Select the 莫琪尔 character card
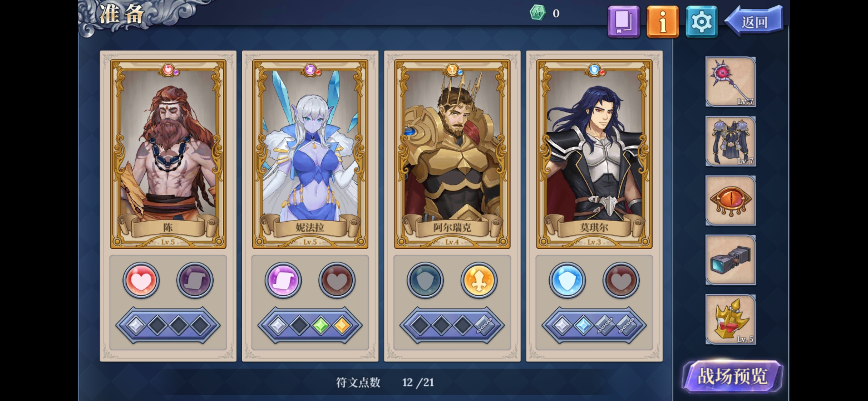Image resolution: width=868 pixels, height=401 pixels. (x=594, y=154)
